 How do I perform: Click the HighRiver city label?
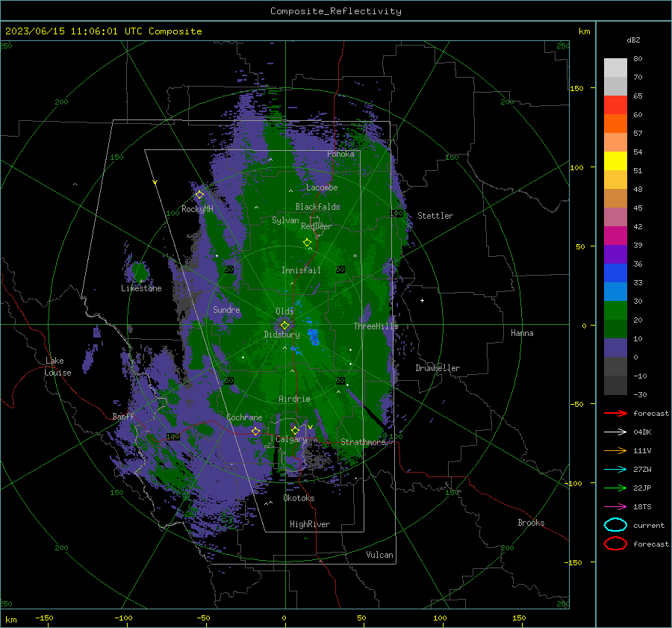[310, 524]
